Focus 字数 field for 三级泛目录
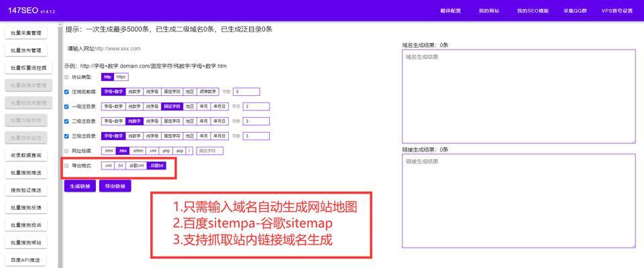 tap(256, 136)
